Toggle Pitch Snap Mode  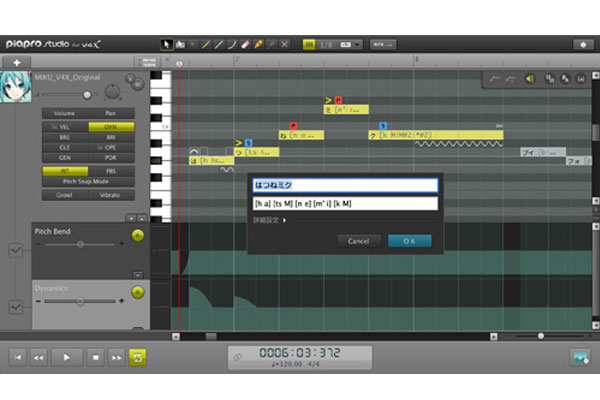coord(88,181)
